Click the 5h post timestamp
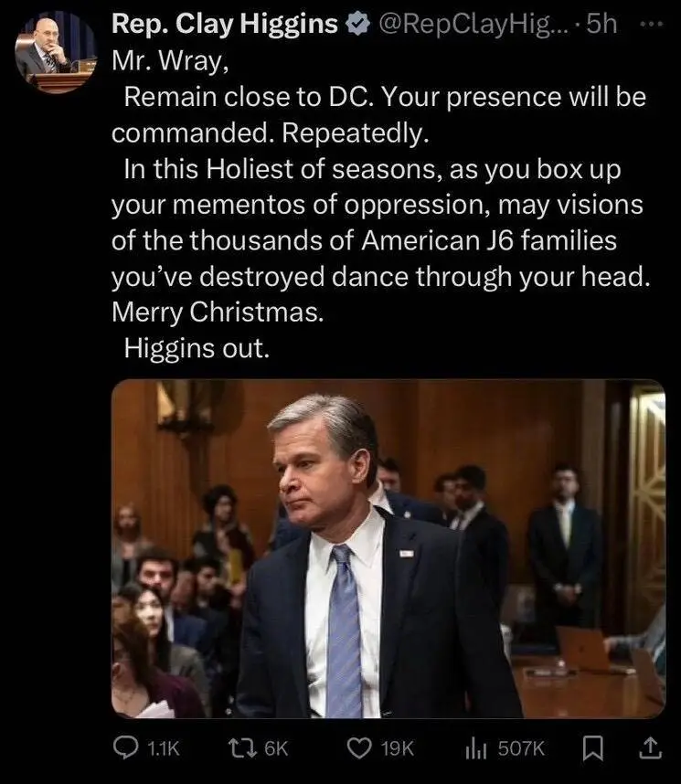The image size is (681, 784). tap(602, 24)
